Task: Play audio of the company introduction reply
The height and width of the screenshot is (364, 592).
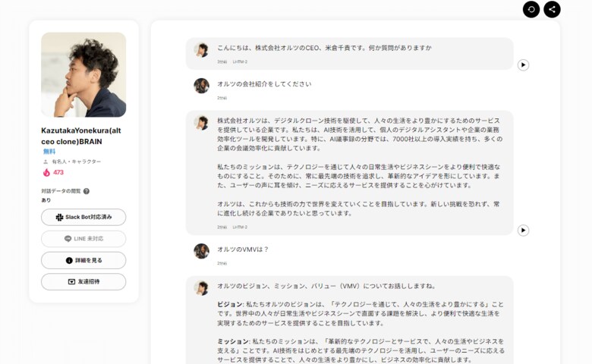Action: click(x=523, y=230)
